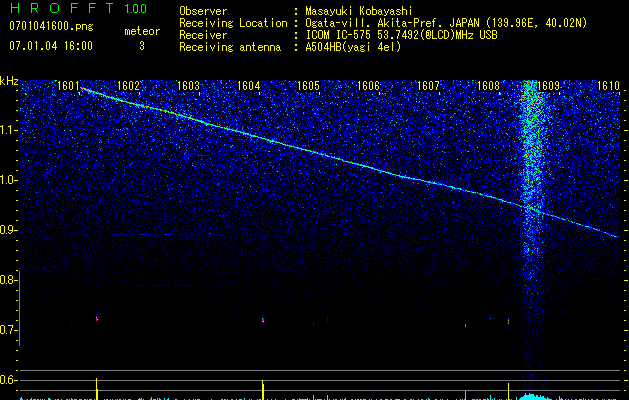Select the A504HB(yagi 4el) antenna text
This screenshot has width=629, height=400.
pos(353,47)
